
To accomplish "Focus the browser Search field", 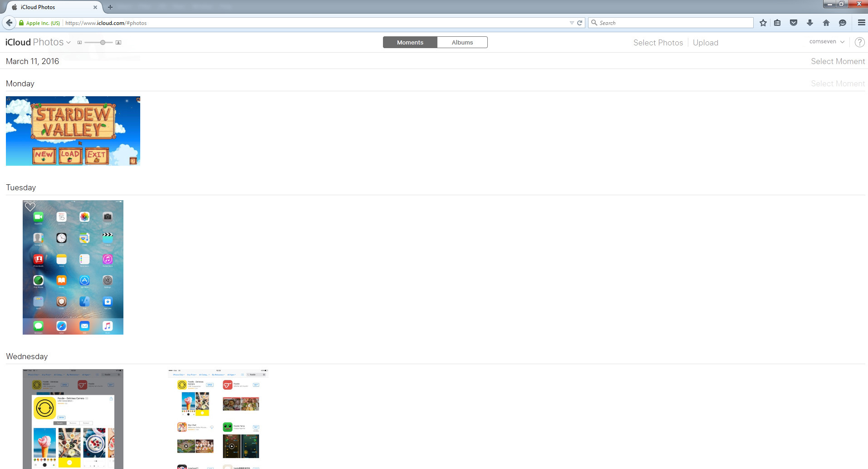I will click(x=671, y=23).
